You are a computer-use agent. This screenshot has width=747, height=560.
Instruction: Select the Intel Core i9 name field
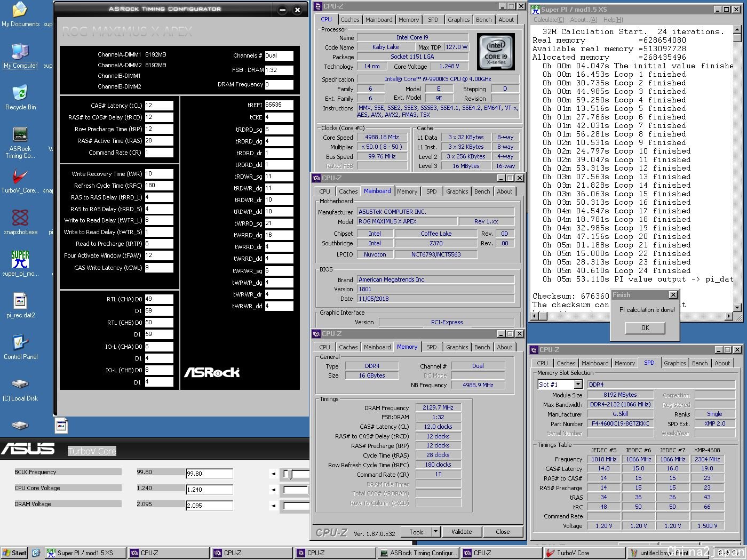412,37
